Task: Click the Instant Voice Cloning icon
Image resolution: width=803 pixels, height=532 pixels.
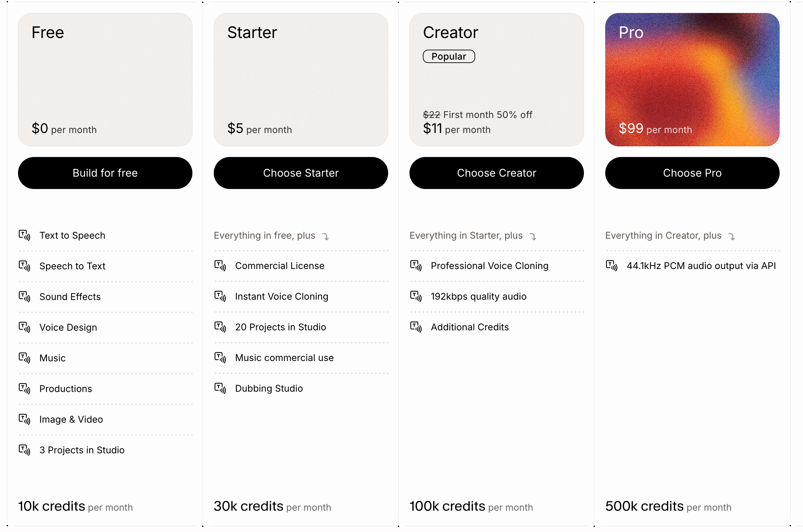Action: click(220, 296)
